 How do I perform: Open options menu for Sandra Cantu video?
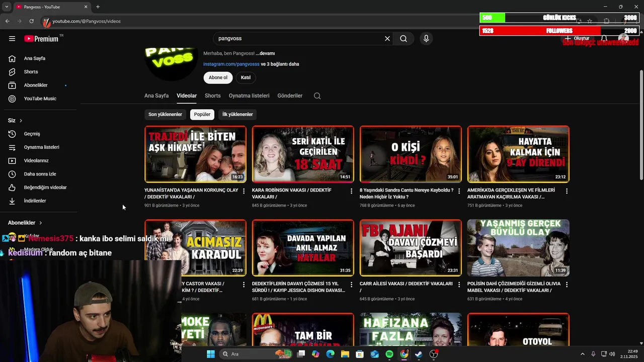pyautogui.click(x=459, y=191)
